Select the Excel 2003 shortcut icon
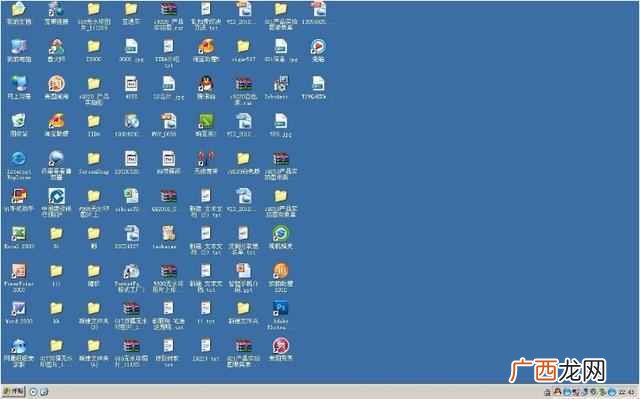 click(19, 233)
